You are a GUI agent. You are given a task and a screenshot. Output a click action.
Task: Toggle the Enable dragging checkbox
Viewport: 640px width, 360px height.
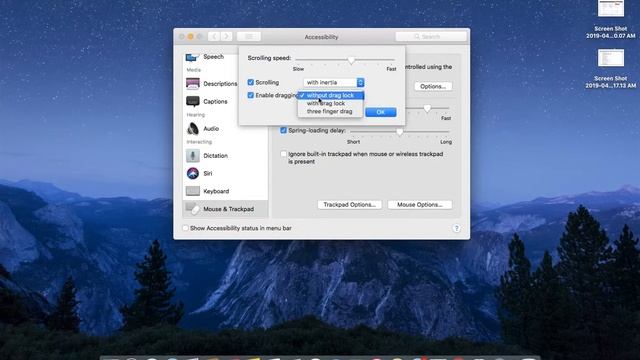(251, 96)
